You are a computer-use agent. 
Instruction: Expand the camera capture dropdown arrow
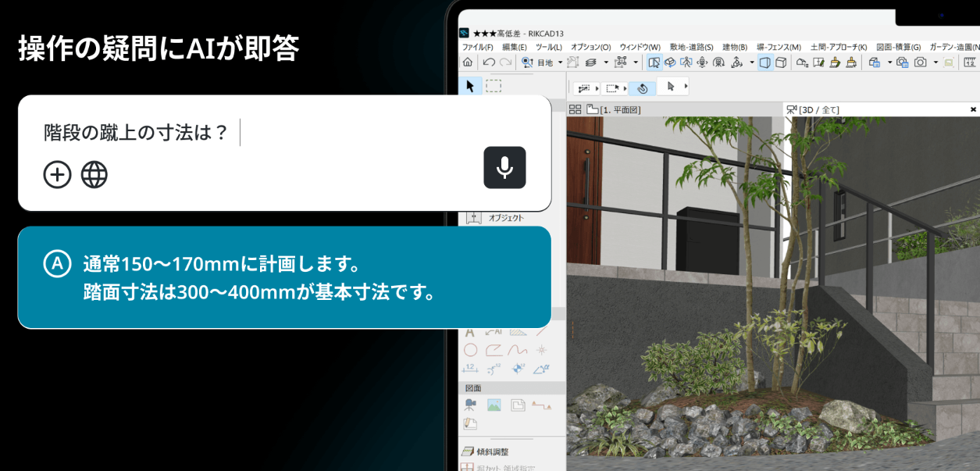935,62
